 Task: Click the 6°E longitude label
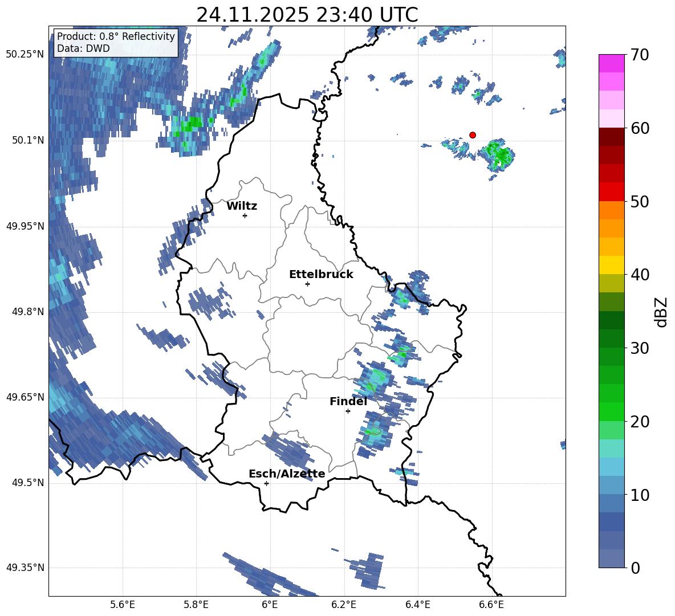pos(270,605)
